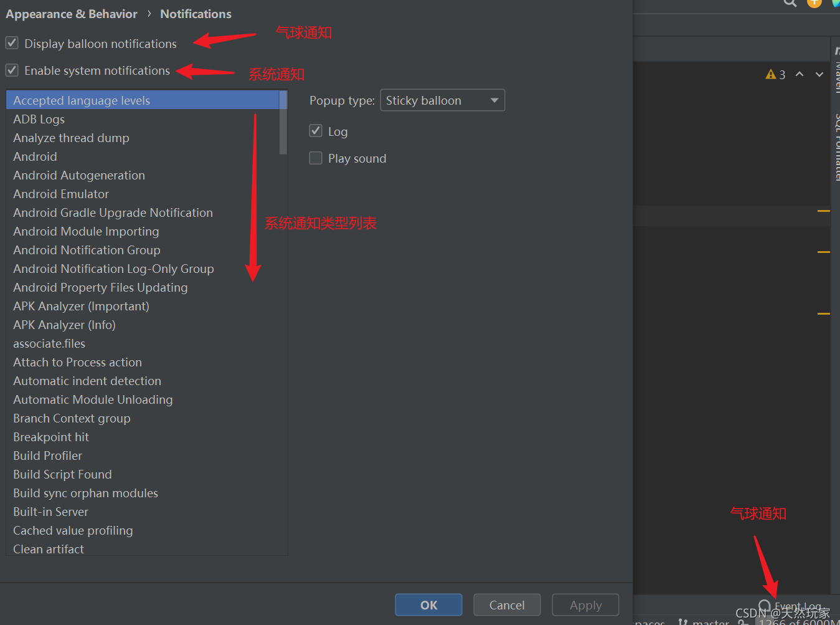Image resolution: width=840 pixels, height=625 pixels.
Task: Go to previous highlighted error arrow
Action: pos(800,74)
